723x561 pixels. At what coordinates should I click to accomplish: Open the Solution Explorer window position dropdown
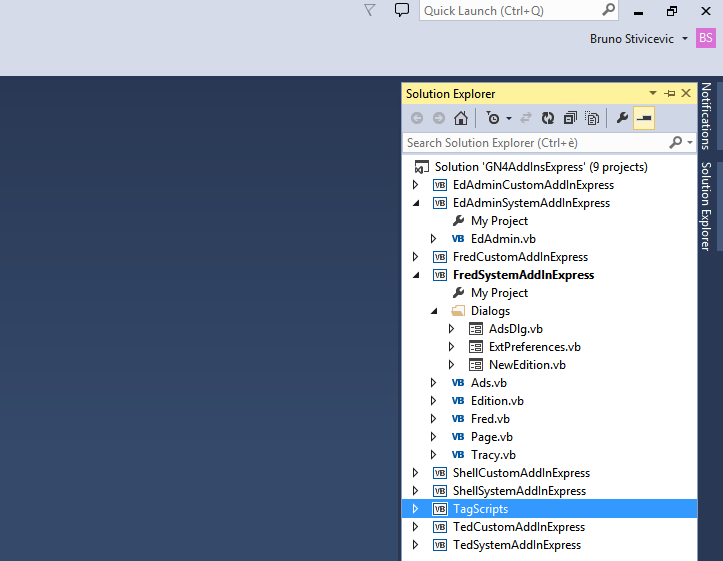652,94
